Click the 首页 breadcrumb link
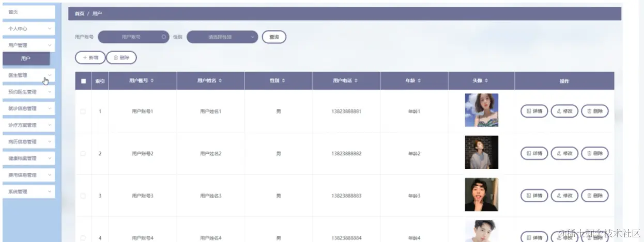The width and height of the screenshot is (644, 242). click(79, 14)
